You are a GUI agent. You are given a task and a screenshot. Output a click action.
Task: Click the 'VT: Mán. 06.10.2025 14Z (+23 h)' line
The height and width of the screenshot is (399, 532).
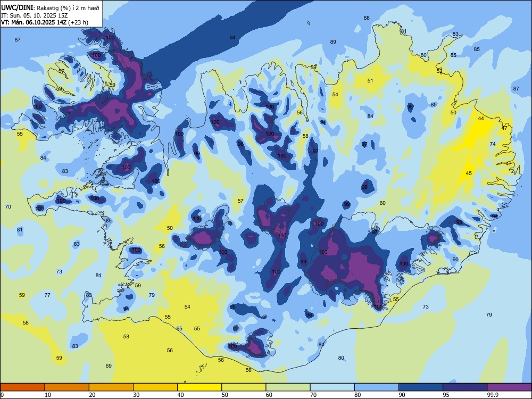[x=45, y=22]
